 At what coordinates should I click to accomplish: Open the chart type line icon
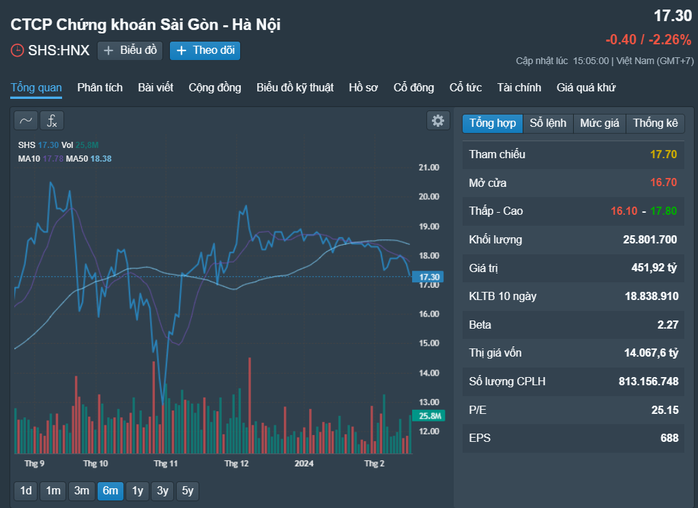click(25, 121)
